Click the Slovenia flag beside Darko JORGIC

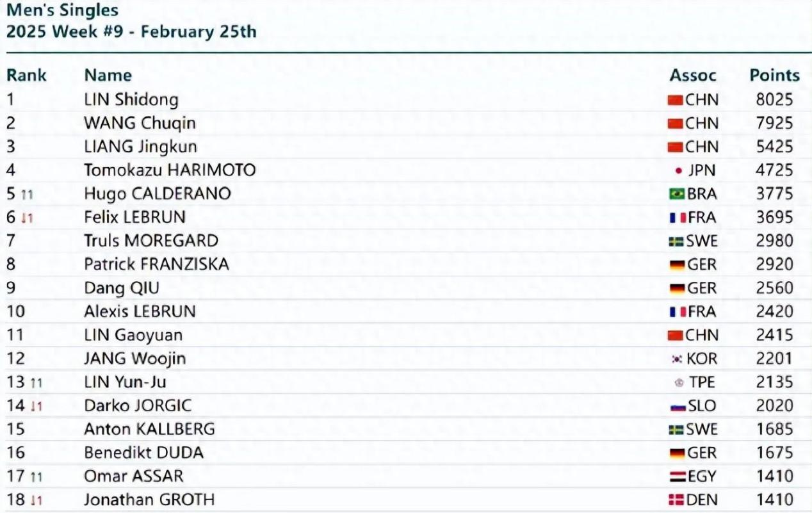click(677, 407)
